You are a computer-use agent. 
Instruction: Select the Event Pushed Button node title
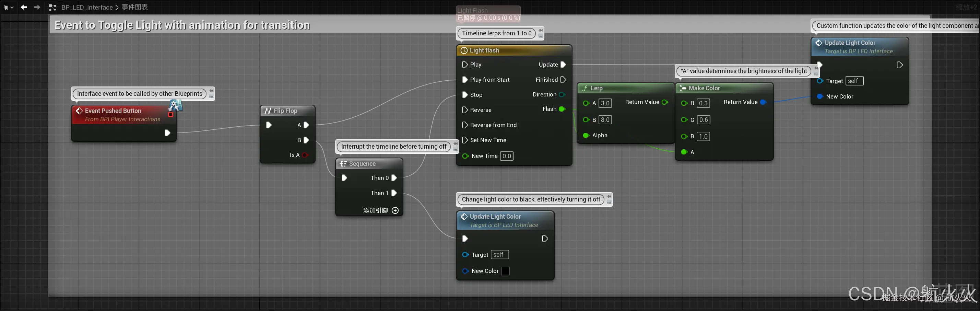pyautogui.click(x=113, y=111)
